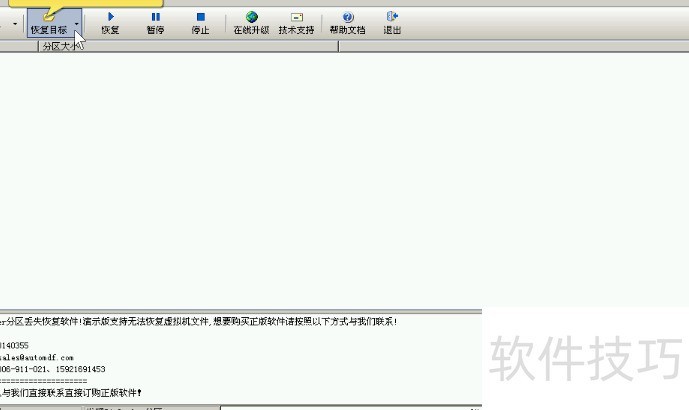The height and width of the screenshot is (410, 689).
Task: Click the empty partition list area
Action: tap(340, 180)
